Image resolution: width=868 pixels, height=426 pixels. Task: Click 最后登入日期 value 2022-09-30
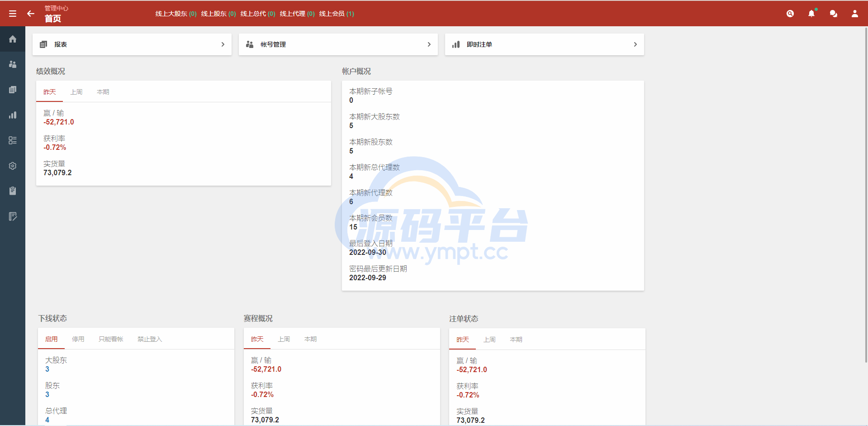(368, 253)
